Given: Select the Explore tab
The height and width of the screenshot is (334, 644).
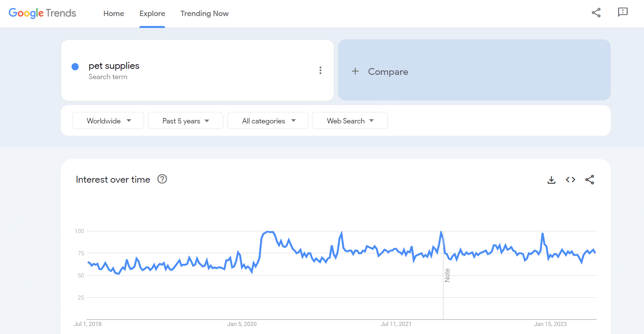Looking at the screenshot, I should (152, 14).
